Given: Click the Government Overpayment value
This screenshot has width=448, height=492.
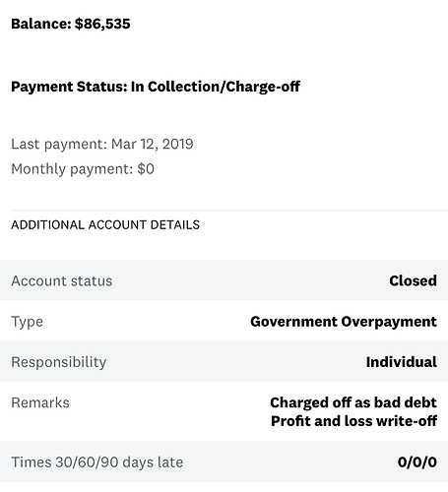Looking at the screenshot, I should click(344, 322).
